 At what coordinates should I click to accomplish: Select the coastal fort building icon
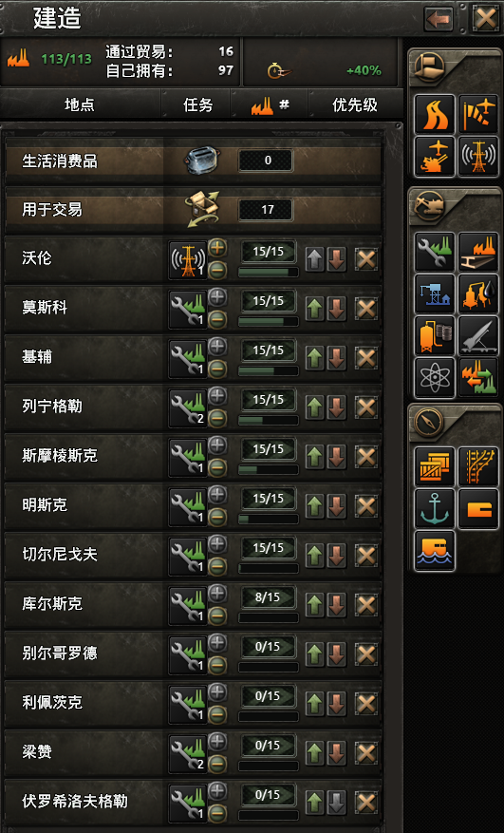[x=435, y=551]
